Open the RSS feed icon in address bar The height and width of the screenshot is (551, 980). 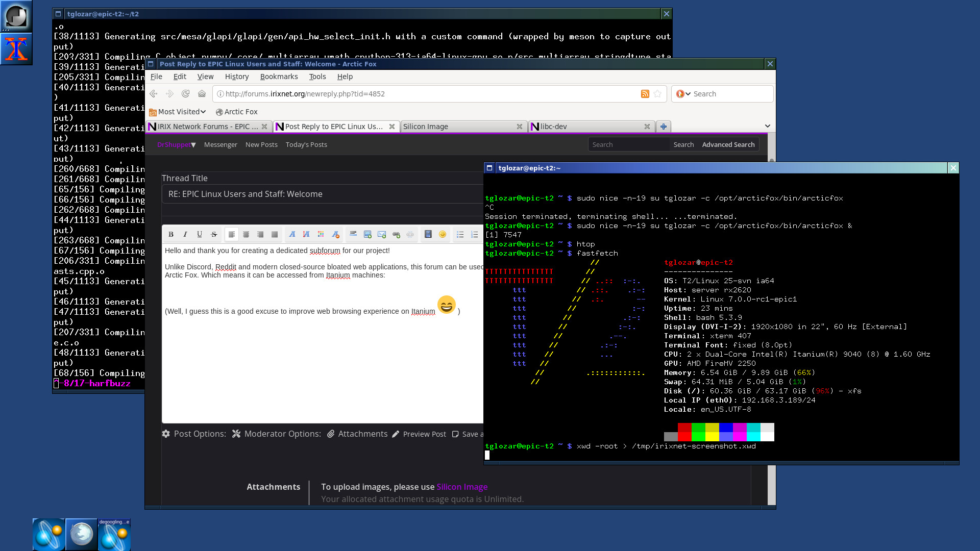pos(645,94)
